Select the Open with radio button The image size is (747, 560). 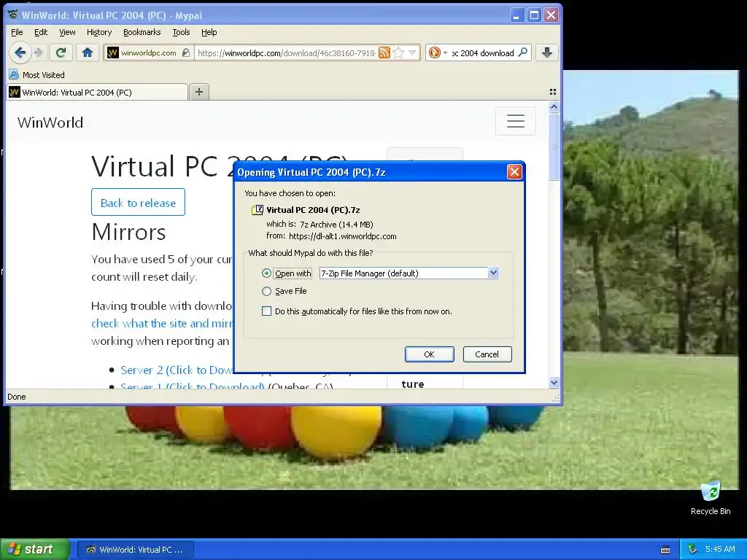[x=266, y=273]
